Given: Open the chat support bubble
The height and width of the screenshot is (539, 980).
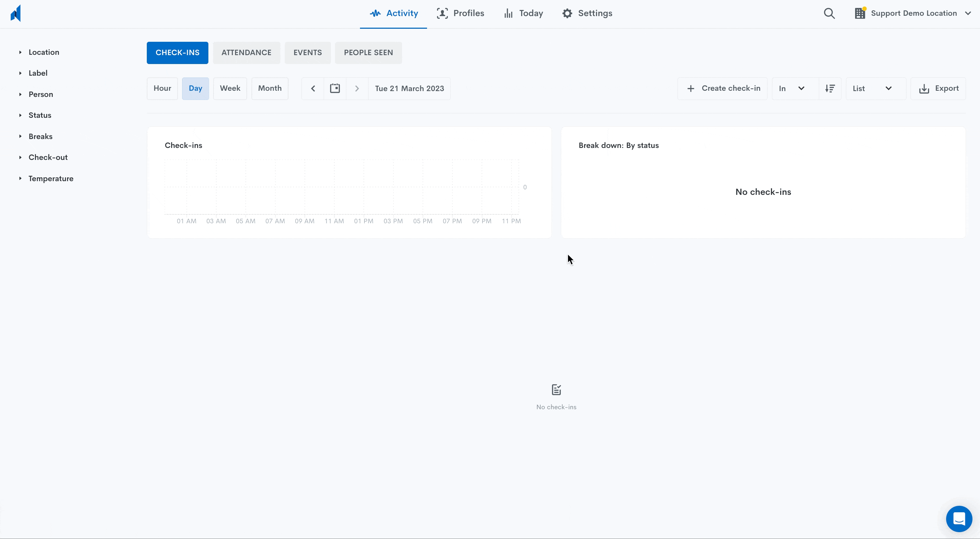Looking at the screenshot, I should pos(959,518).
